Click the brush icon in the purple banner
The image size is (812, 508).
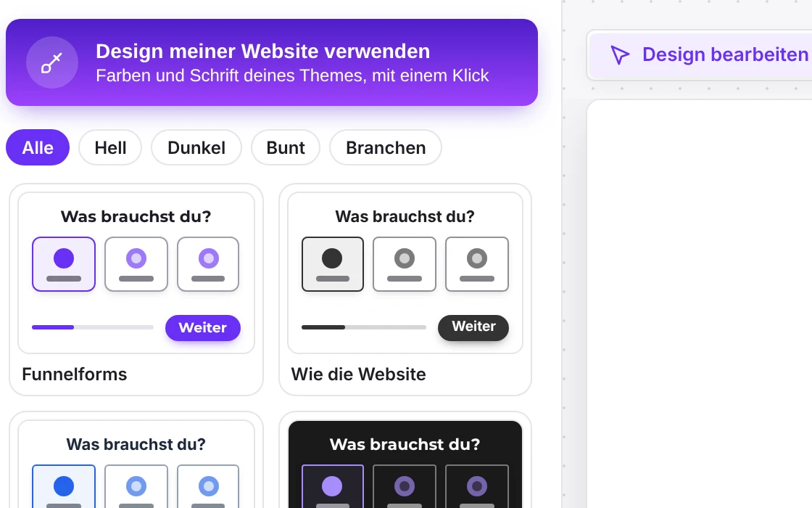click(x=51, y=62)
